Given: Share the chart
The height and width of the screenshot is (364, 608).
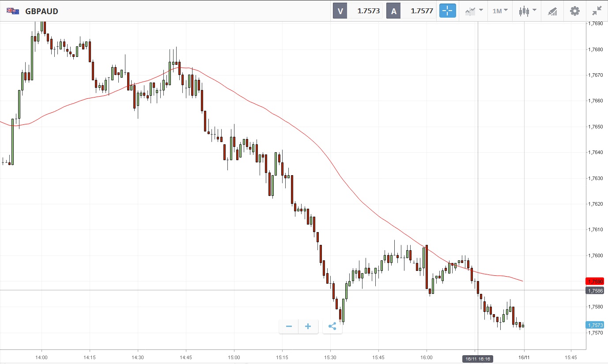Looking at the screenshot, I should [332, 326].
